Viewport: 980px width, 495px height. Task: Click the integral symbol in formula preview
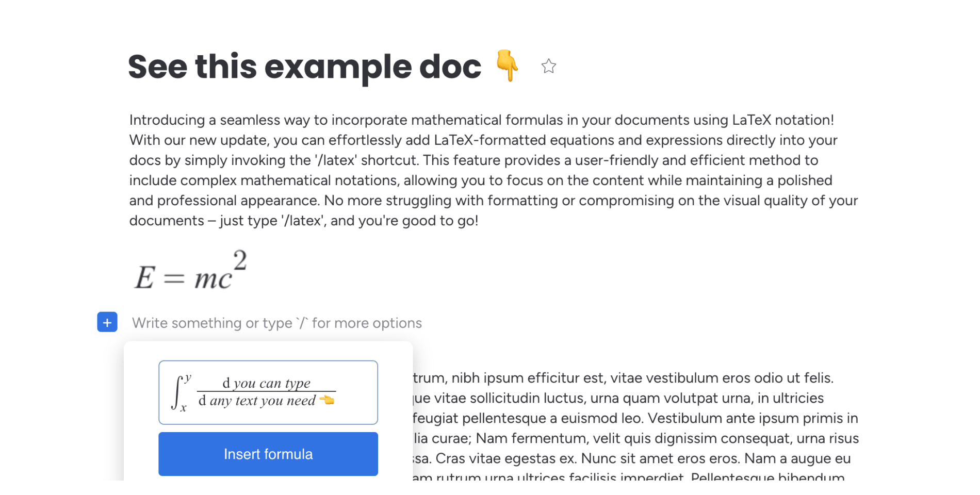(x=177, y=393)
